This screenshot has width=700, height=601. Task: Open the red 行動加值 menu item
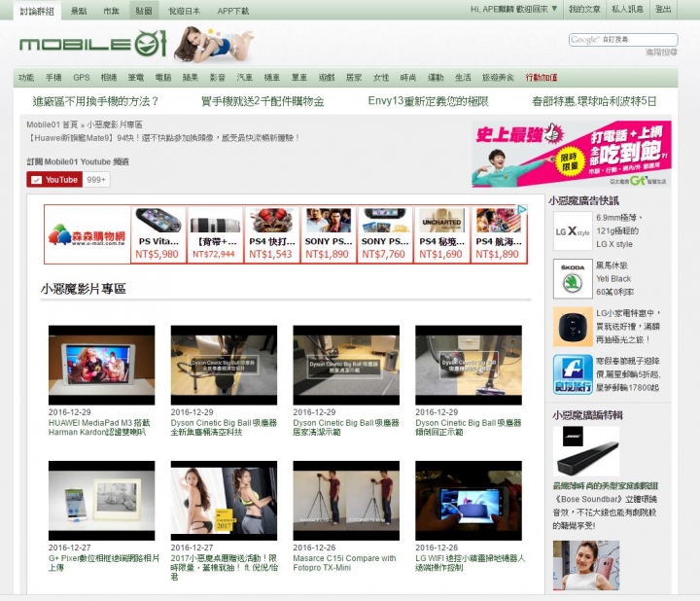pyautogui.click(x=542, y=78)
